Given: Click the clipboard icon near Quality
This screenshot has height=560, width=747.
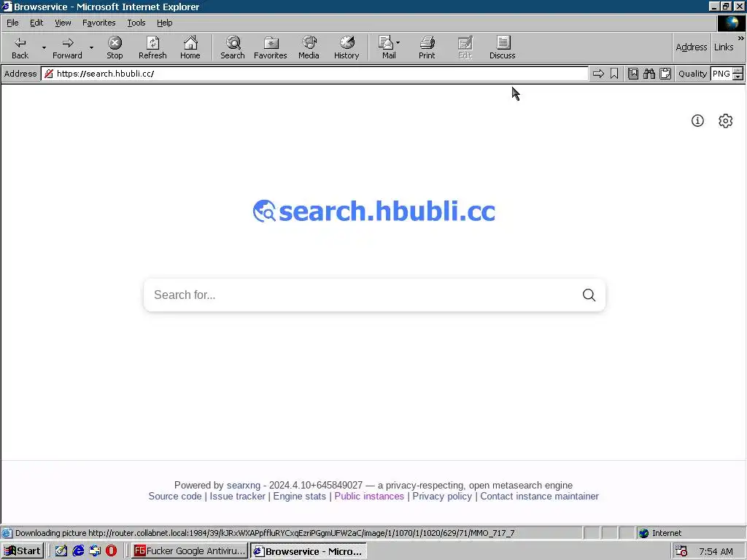Looking at the screenshot, I should [665, 74].
